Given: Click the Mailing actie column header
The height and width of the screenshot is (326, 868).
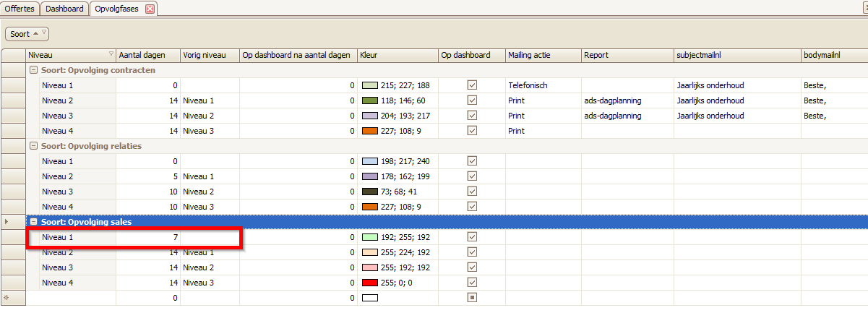Looking at the screenshot, I should point(543,55).
